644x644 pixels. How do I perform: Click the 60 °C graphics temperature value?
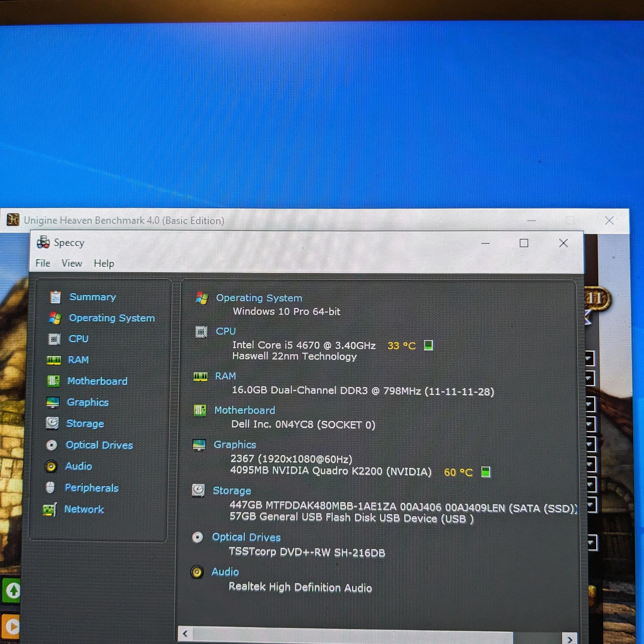pyautogui.click(x=458, y=472)
